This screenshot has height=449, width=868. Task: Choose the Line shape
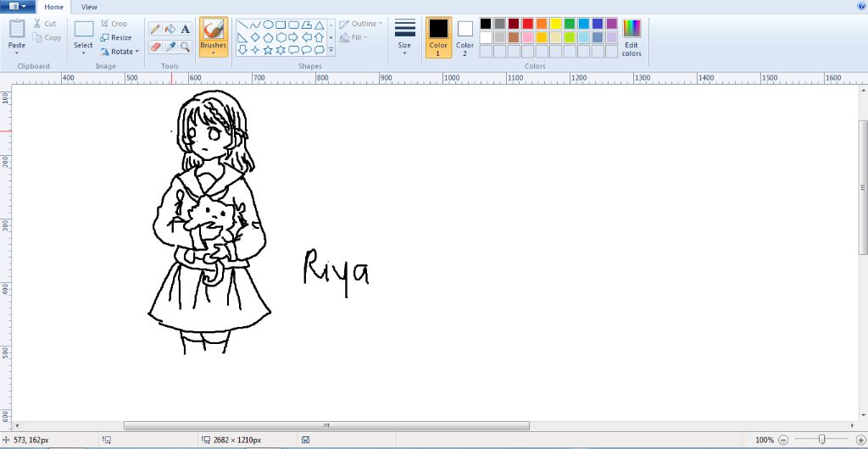[x=242, y=25]
